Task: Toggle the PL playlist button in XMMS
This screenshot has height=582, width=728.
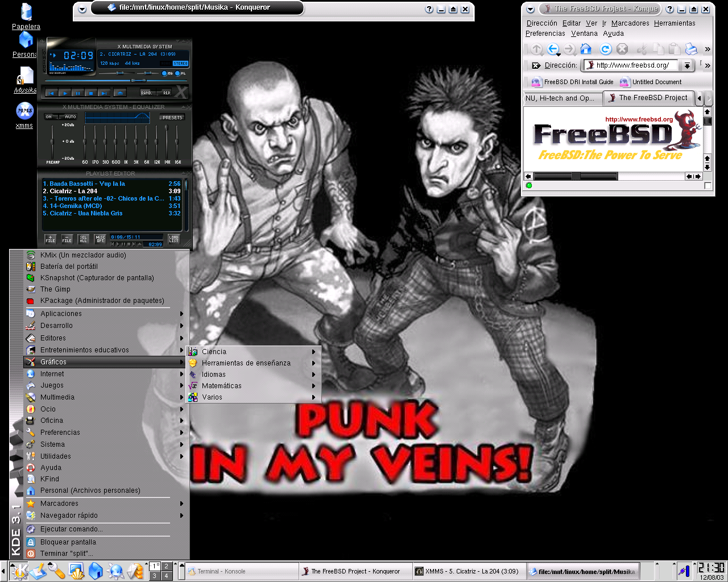Action: click(x=180, y=73)
